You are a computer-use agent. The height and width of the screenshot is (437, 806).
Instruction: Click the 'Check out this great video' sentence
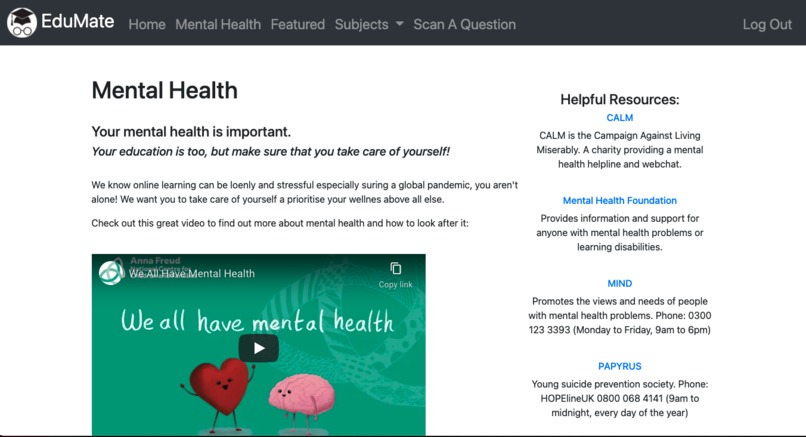(280, 223)
